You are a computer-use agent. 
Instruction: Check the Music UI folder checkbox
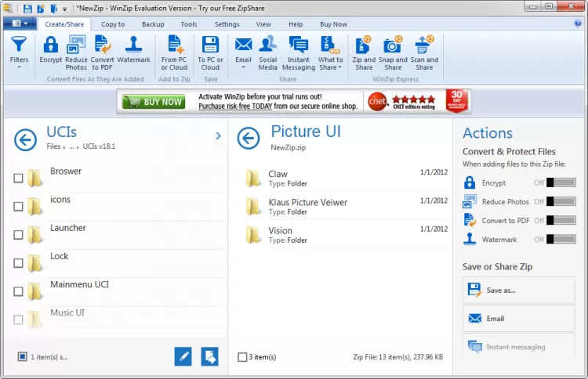(18, 319)
